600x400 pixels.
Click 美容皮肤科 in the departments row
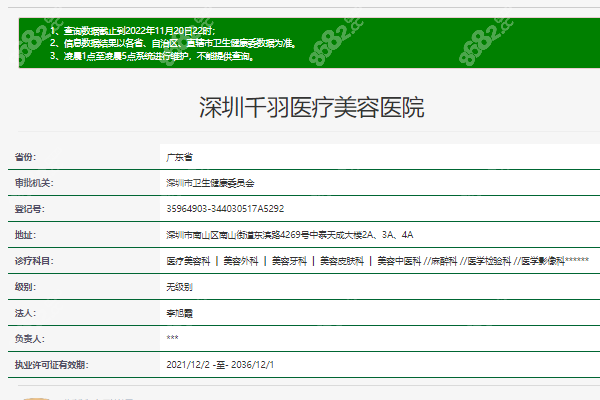tap(342, 261)
